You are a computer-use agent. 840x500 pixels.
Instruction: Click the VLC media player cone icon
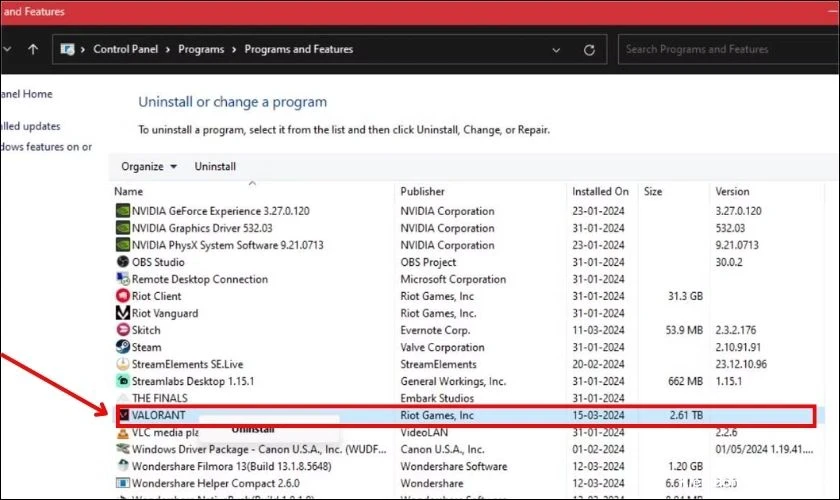[x=123, y=433]
